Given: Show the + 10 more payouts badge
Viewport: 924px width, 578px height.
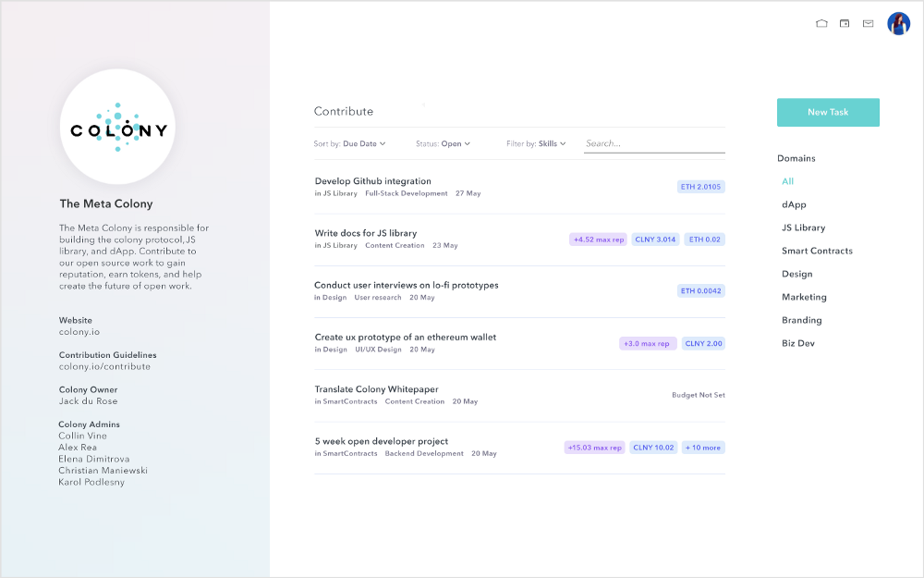Looking at the screenshot, I should click(x=703, y=448).
